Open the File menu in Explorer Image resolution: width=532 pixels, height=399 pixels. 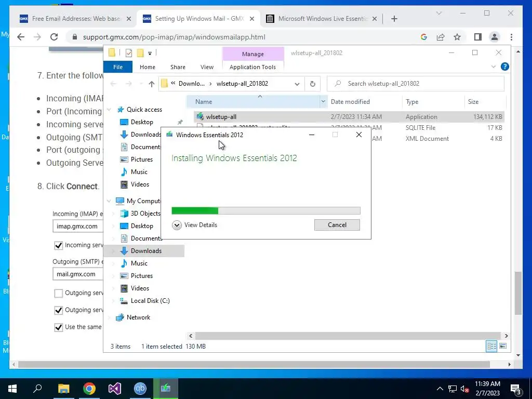(x=118, y=67)
